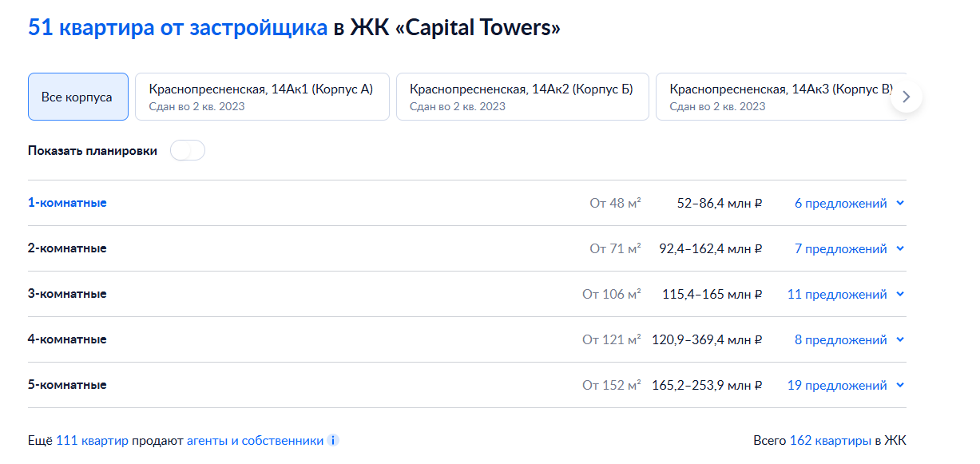The height and width of the screenshot is (464, 980).
Task: Expand 3-комнатные offers chevron
Action: (x=901, y=294)
